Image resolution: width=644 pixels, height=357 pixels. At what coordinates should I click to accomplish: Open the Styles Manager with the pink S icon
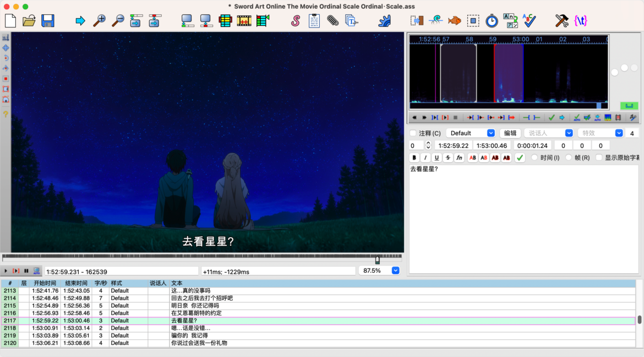click(x=295, y=20)
